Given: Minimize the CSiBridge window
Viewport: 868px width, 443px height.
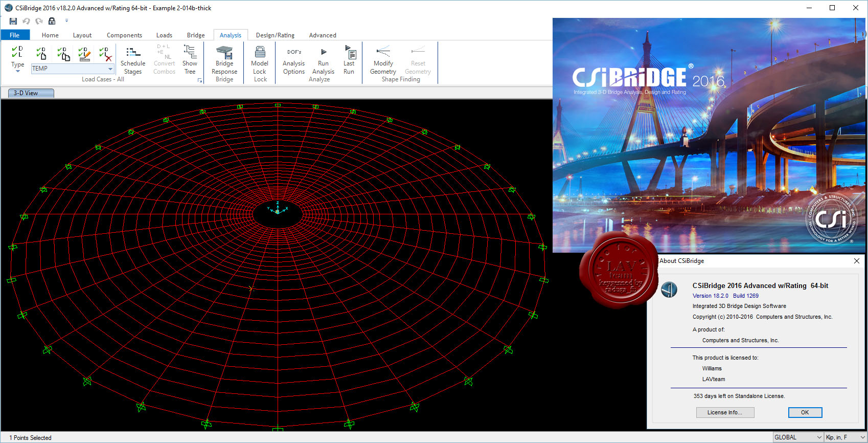Looking at the screenshot, I should [x=809, y=8].
